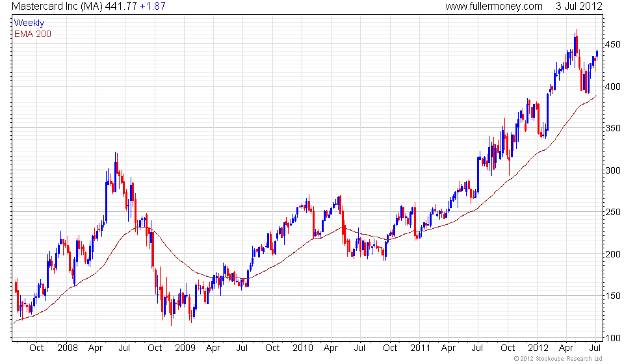Image resolution: width=637 pixels, height=364 pixels.
Task: Select the red EMA 200 legend label
Action: pos(32,34)
